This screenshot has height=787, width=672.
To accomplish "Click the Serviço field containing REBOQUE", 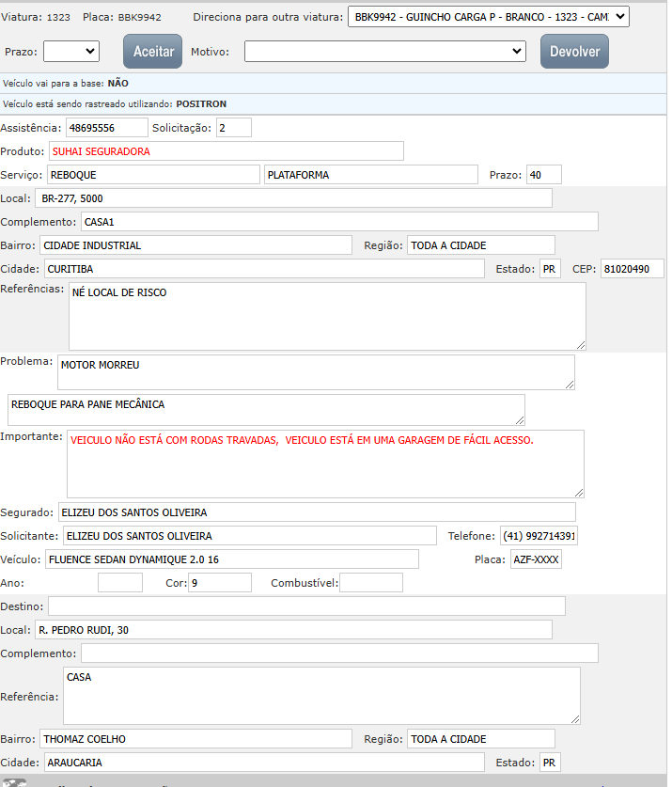I will click(x=153, y=175).
